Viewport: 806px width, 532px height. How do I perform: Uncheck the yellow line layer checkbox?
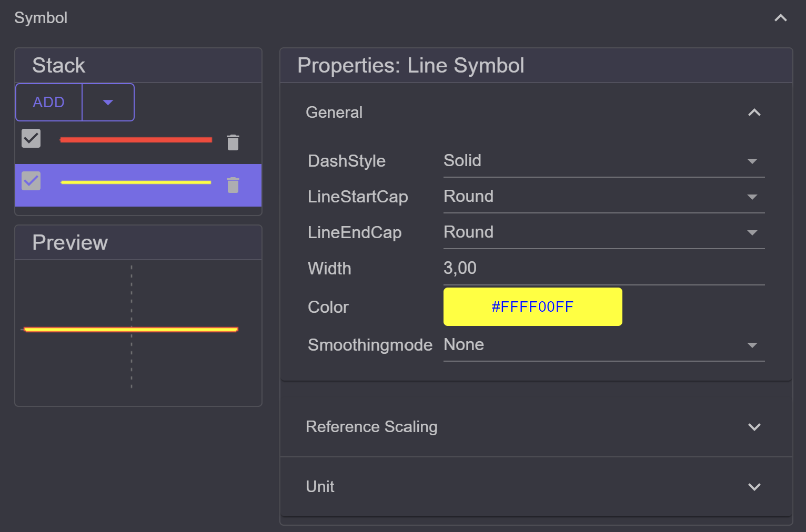click(x=31, y=181)
